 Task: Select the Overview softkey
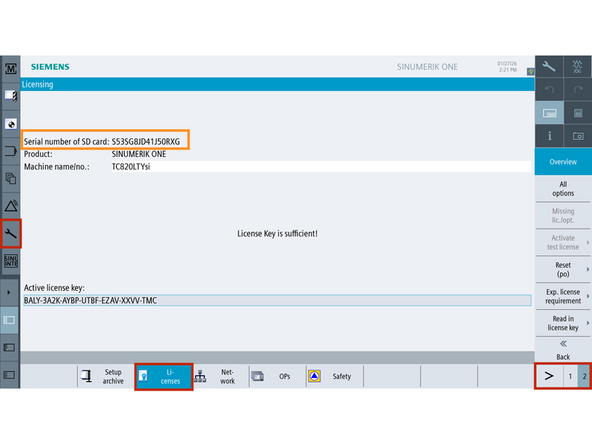[x=563, y=162]
